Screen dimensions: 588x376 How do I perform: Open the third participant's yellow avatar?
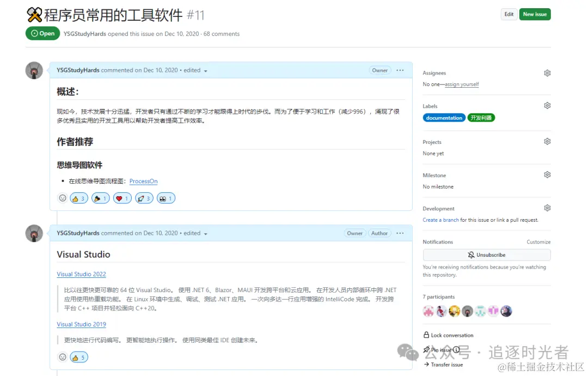coord(454,311)
